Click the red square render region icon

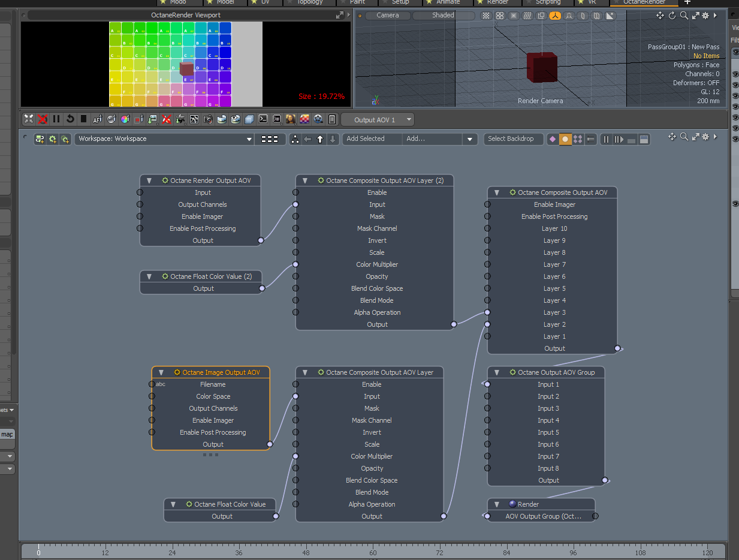pos(139,119)
